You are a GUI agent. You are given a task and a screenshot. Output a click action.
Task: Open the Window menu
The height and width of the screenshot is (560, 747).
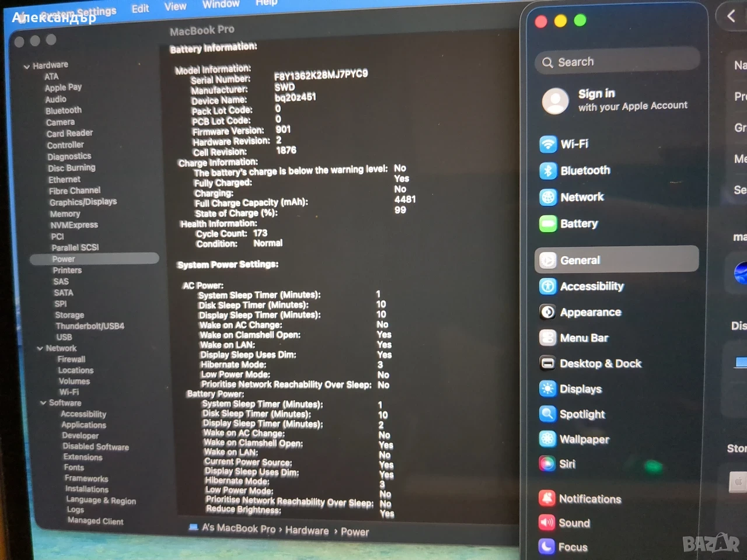pyautogui.click(x=221, y=4)
